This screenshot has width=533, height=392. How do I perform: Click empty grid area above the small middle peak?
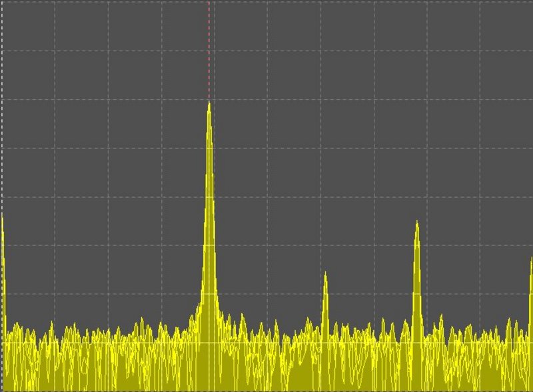(x=325, y=166)
